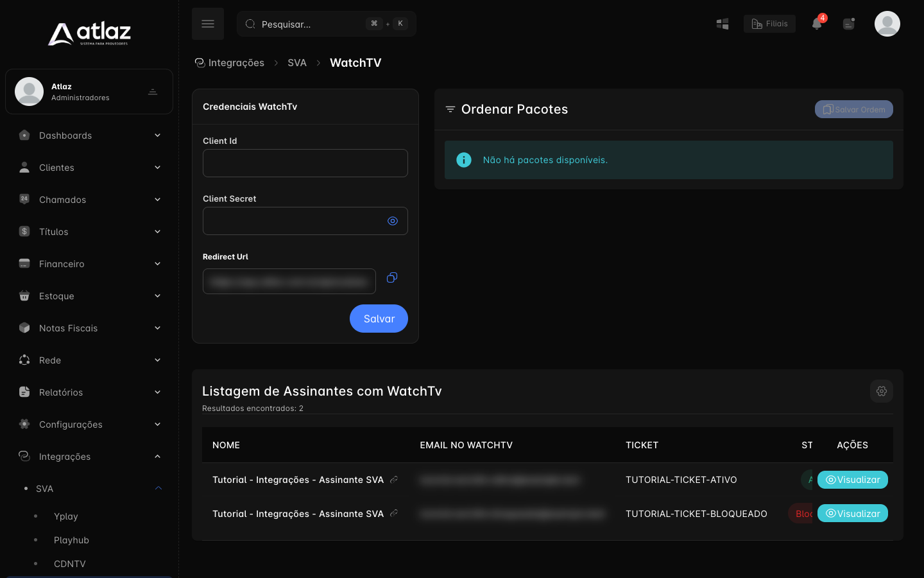Click link icon beside TUTORIAL-TICKET-ATIVO subscriber name
Screen dimensions: 924x578
394,480
